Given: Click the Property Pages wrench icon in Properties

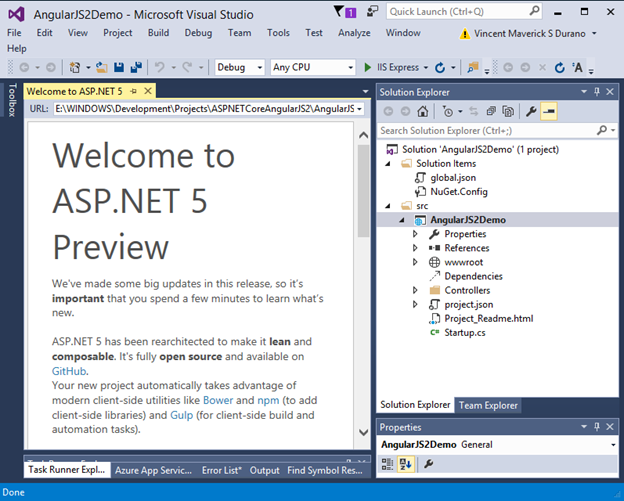Looking at the screenshot, I should [x=429, y=464].
